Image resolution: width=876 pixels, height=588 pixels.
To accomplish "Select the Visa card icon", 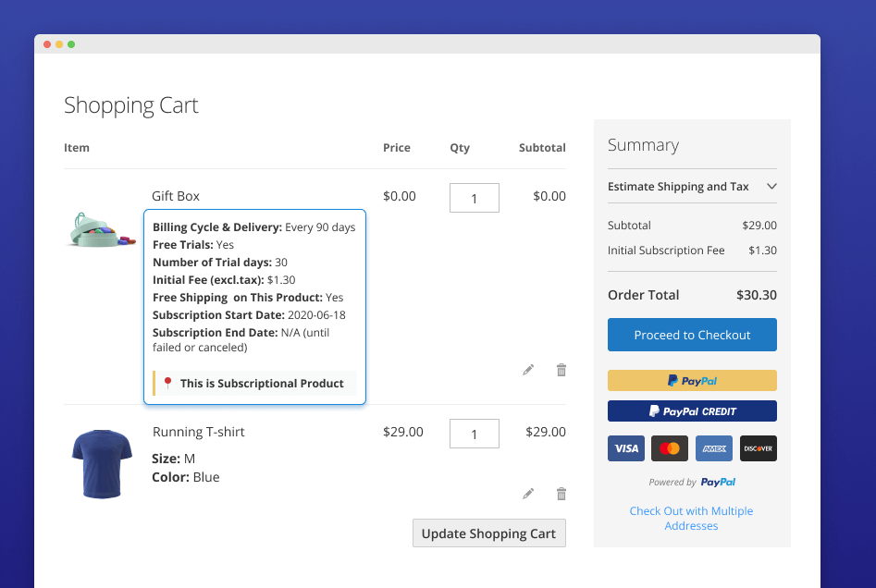I will (x=626, y=448).
